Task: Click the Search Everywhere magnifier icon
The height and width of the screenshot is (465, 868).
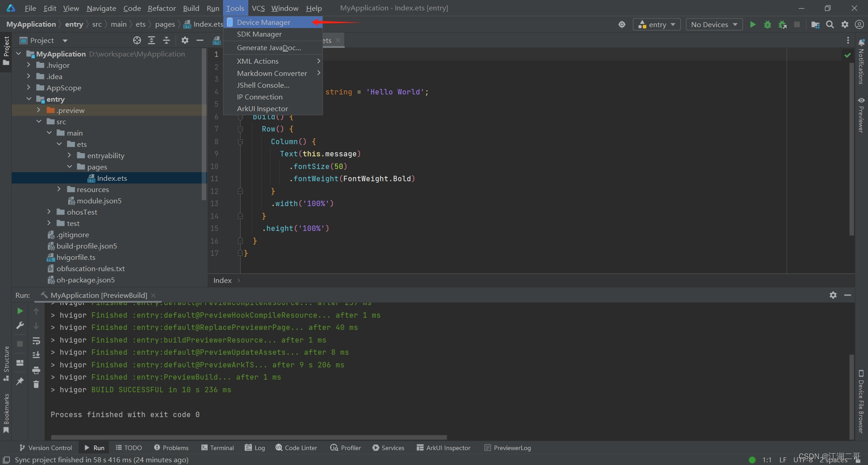Action: coord(830,24)
